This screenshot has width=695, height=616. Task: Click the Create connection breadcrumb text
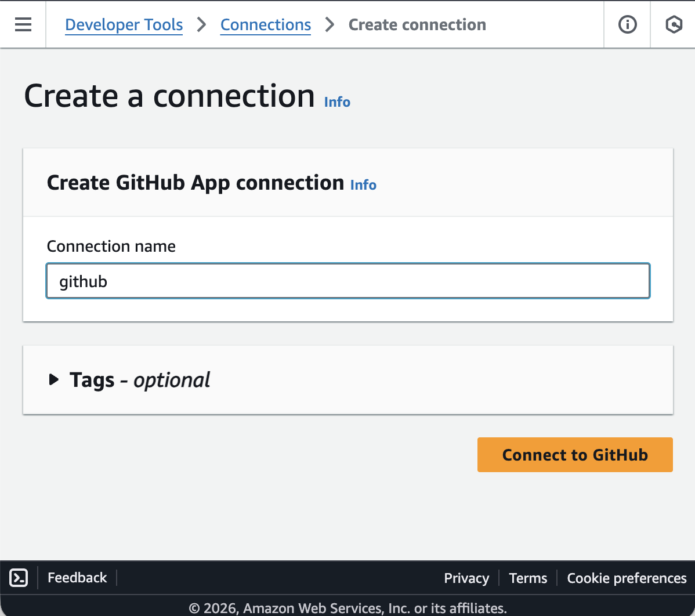click(417, 25)
